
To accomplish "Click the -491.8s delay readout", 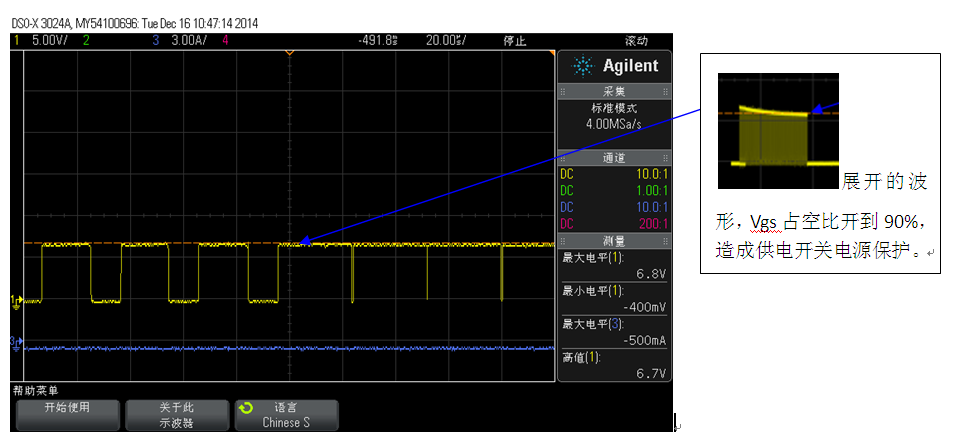I will click(x=378, y=41).
